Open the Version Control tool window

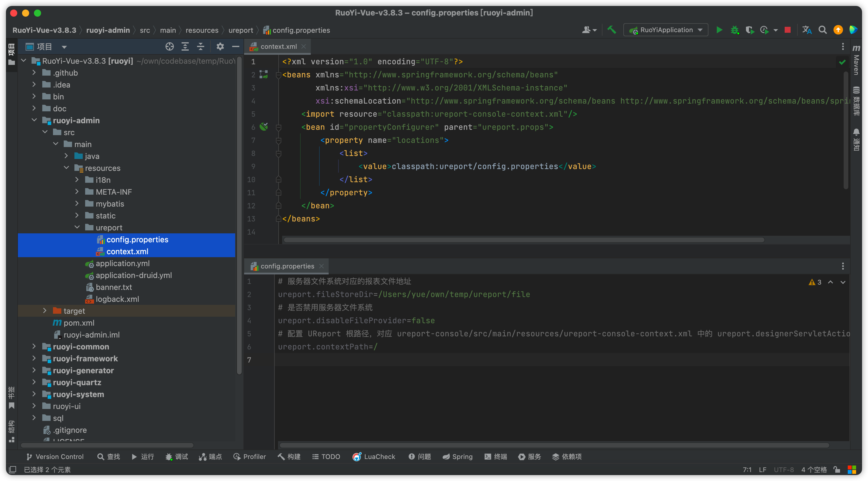point(54,456)
